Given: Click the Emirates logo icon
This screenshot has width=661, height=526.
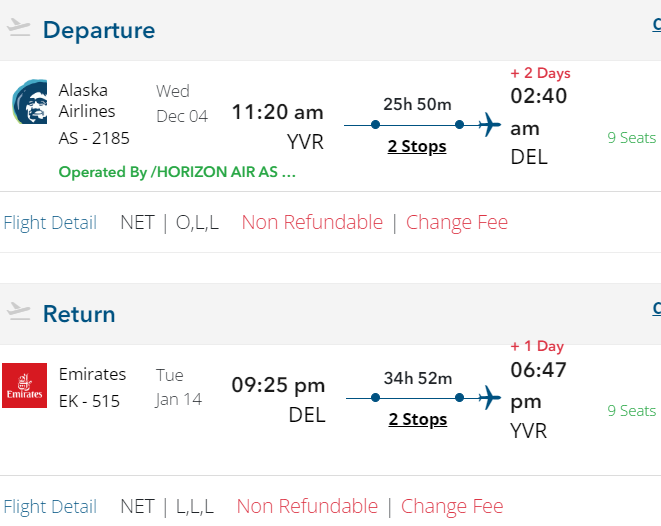Looking at the screenshot, I should [24, 386].
